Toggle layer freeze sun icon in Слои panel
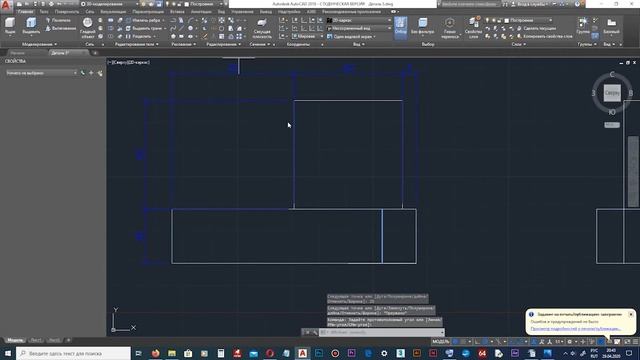Viewport: 640px width, 360px height. pyautogui.click(x=494, y=20)
